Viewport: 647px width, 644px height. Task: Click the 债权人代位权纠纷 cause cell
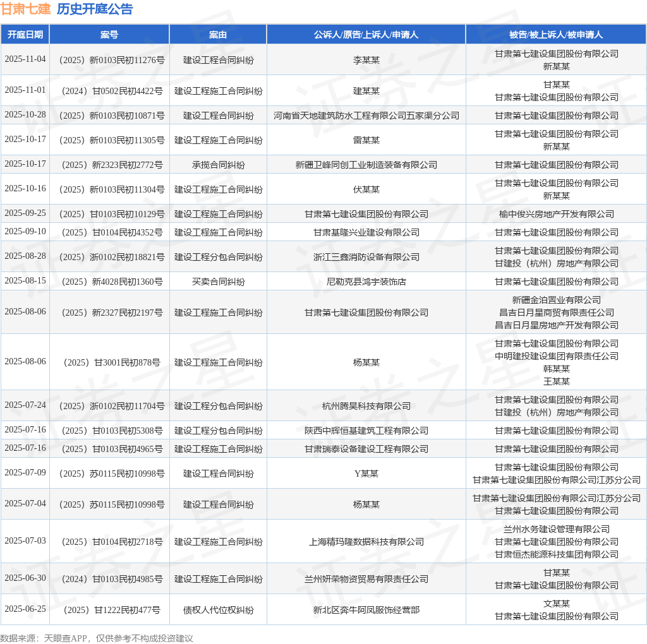tap(218, 610)
